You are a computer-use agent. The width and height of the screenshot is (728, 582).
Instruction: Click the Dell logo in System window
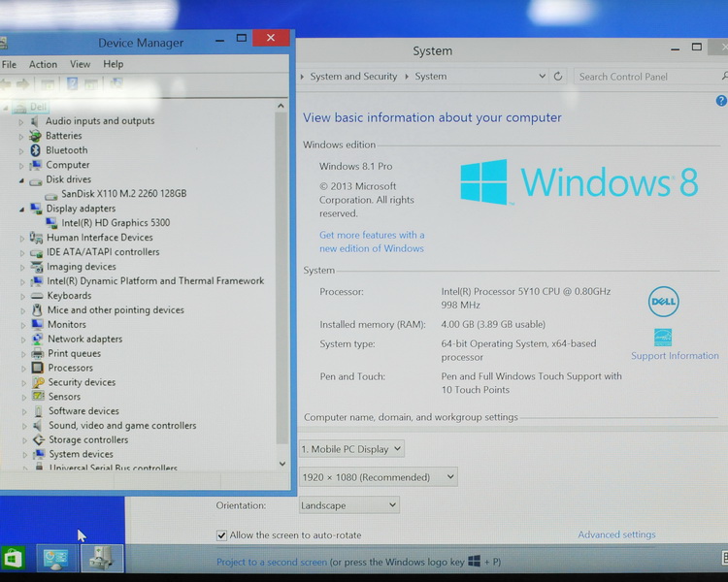(x=664, y=302)
